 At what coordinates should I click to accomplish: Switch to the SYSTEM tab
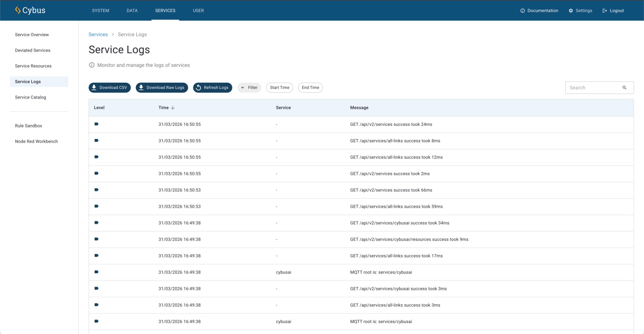[100, 11]
